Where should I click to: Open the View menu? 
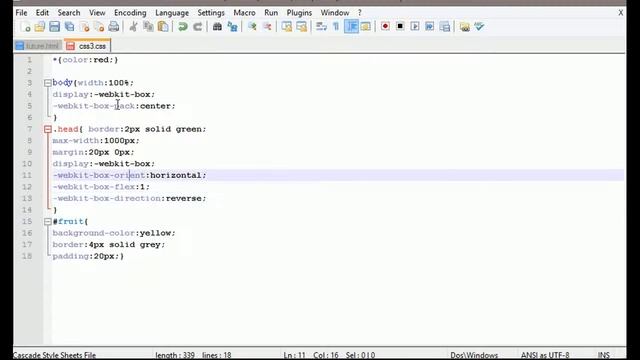click(x=97, y=13)
